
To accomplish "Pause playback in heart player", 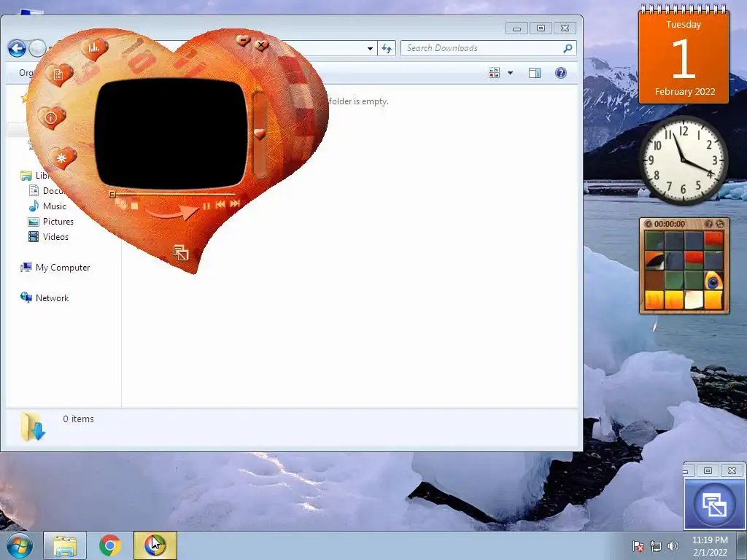I will (x=206, y=206).
